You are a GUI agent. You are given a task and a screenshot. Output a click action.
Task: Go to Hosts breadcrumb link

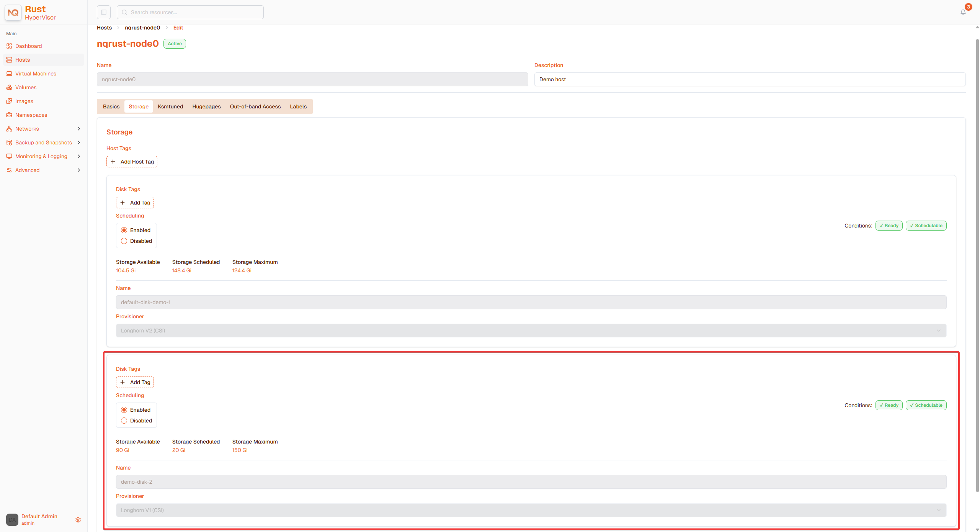click(104, 28)
